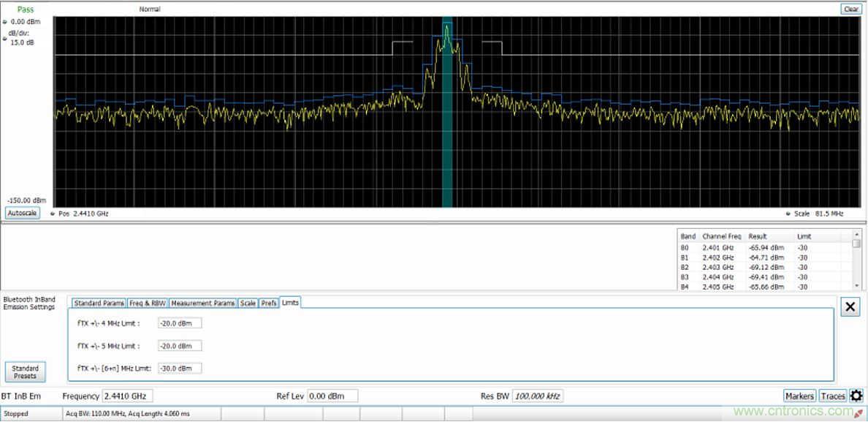The height and width of the screenshot is (422, 868).
Task: Open the Traces panel
Action: [x=833, y=396]
